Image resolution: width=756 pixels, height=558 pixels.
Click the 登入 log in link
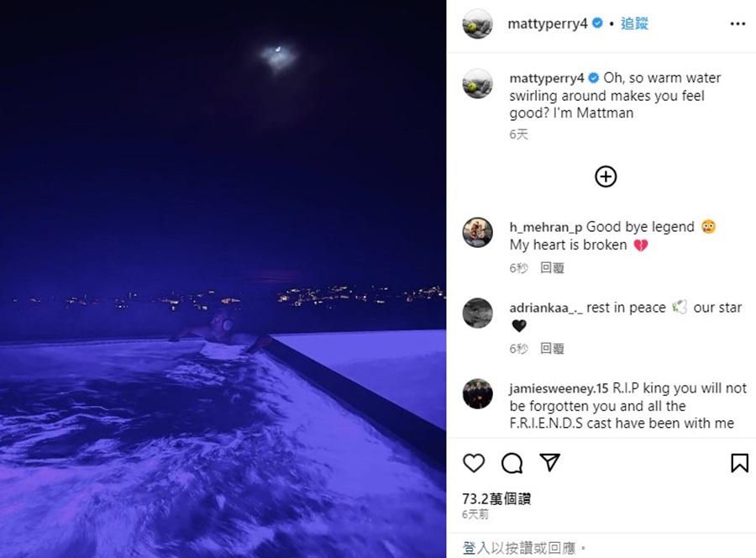476,549
